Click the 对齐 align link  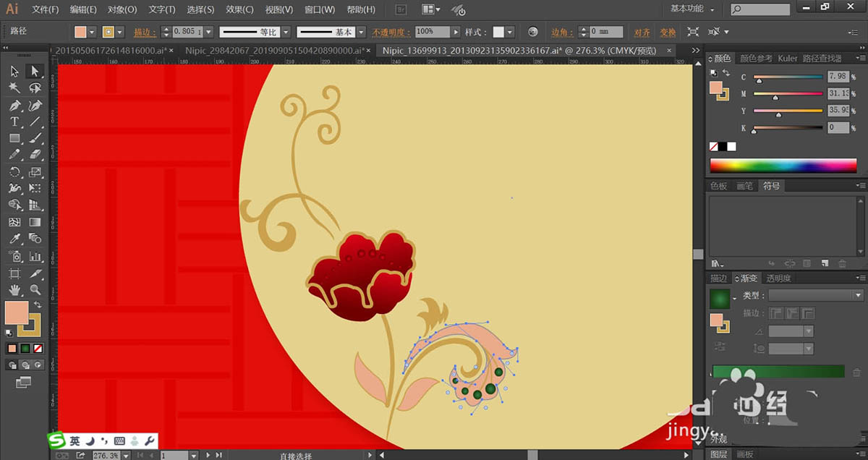pos(642,33)
